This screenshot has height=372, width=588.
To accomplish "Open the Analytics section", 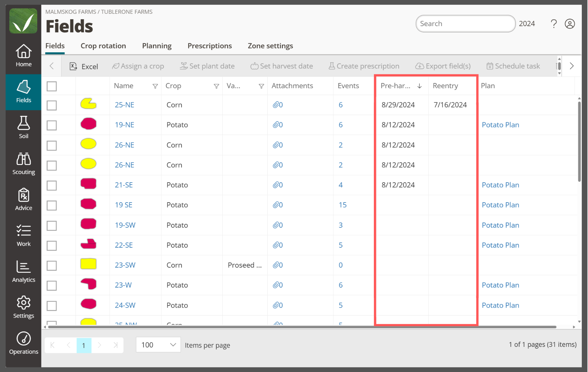I will [x=23, y=271].
